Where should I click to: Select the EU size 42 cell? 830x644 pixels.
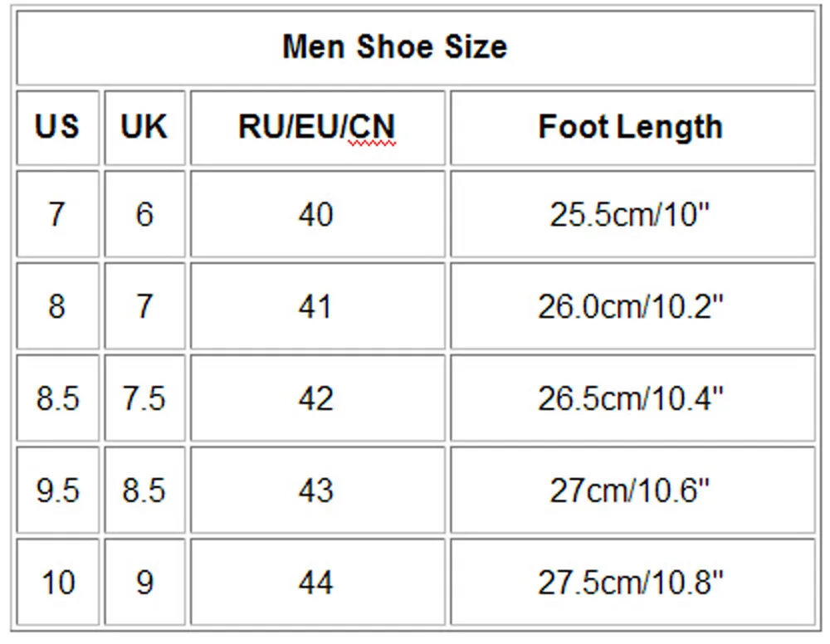pos(317,399)
